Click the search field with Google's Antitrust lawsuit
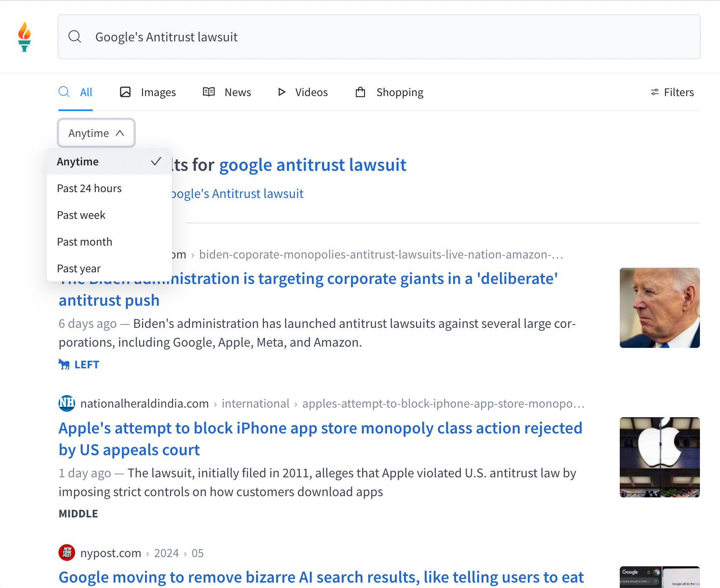Screen dimensions: 720x588 point(379,37)
